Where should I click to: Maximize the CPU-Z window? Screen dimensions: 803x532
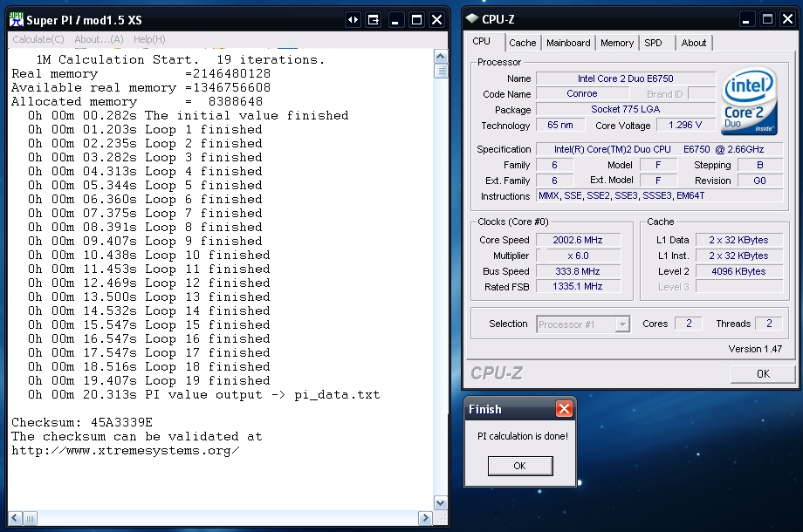pos(767,18)
